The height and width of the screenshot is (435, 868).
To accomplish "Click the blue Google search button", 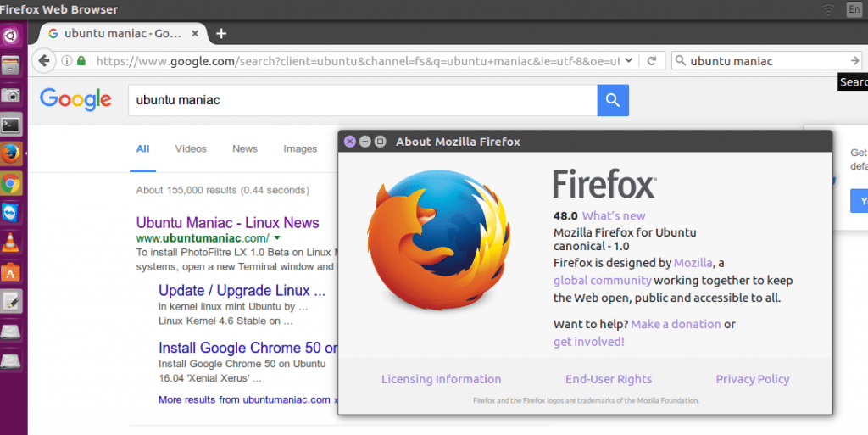I will point(613,100).
